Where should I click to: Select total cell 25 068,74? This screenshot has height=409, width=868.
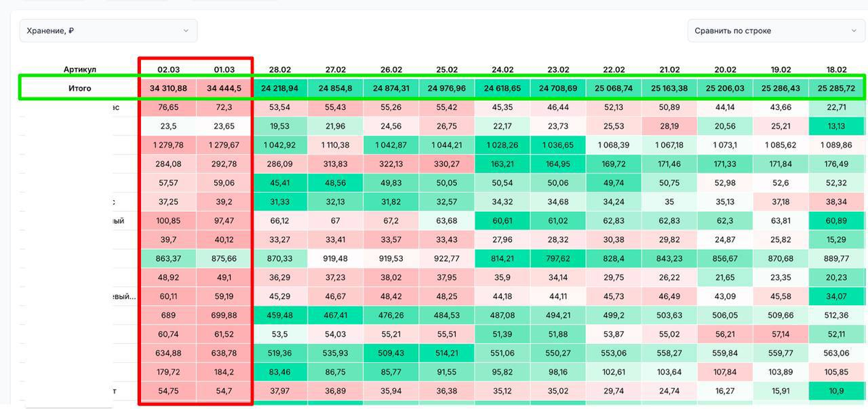614,88
